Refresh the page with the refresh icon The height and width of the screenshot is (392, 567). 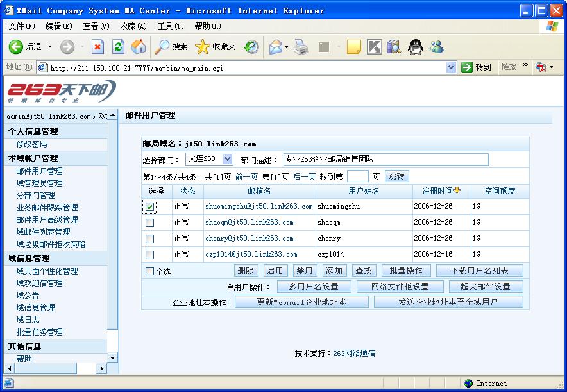click(118, 47)
